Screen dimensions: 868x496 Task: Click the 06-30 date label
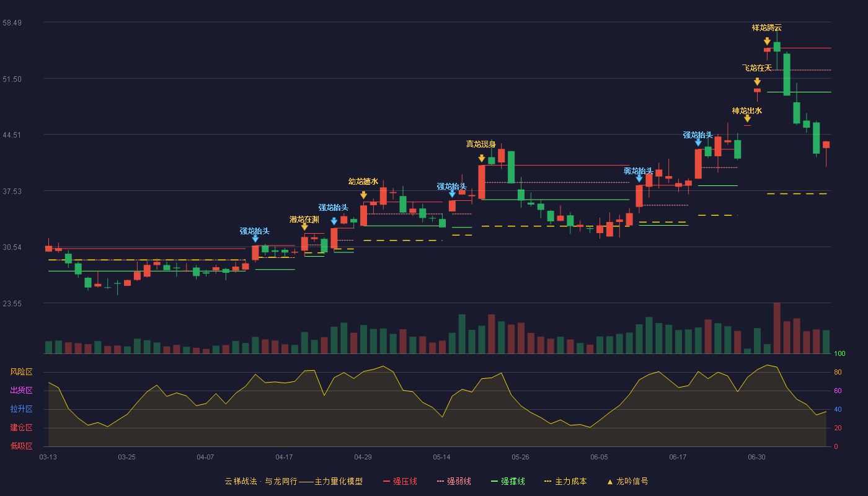coord(756,457)
